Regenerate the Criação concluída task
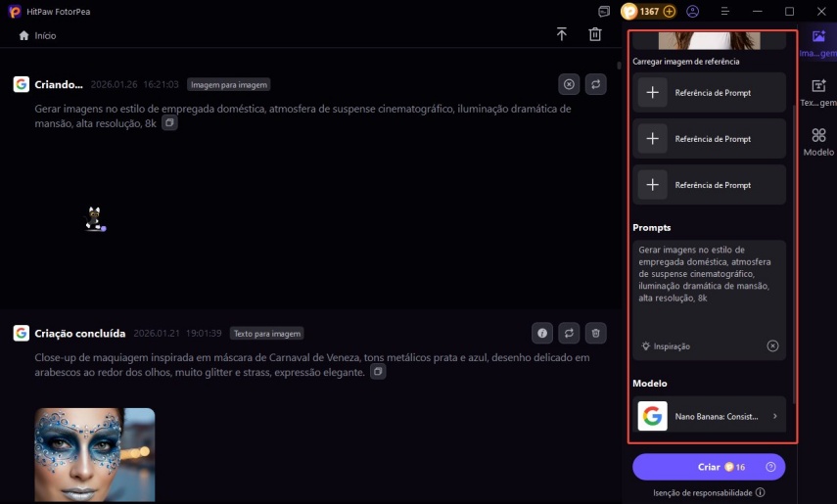 [569, 333]
